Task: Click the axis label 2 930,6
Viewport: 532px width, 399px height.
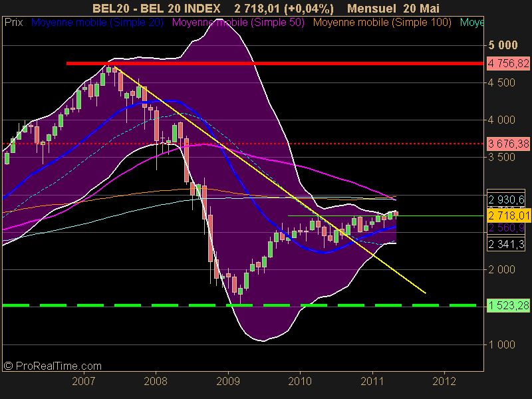Action: coord(506,199)
